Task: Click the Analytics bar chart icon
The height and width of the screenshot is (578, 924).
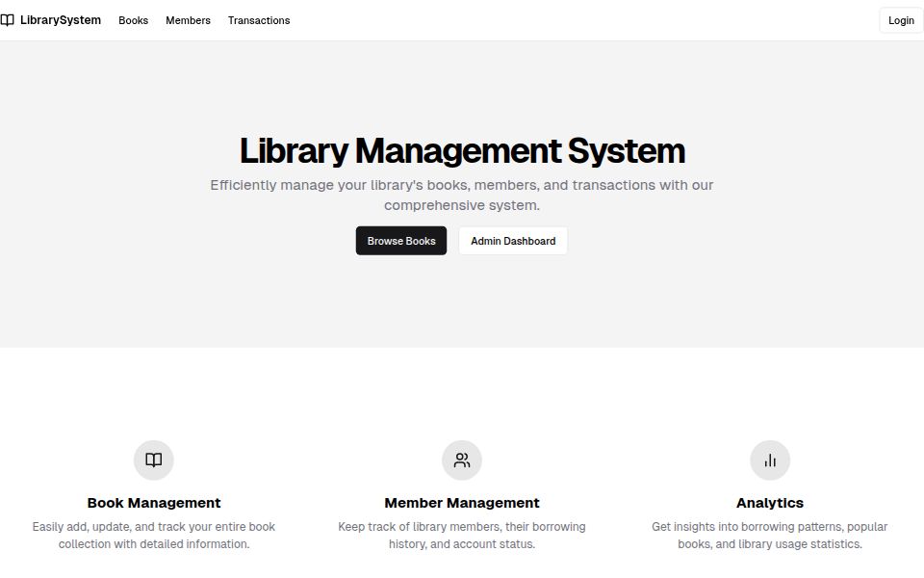Action: [x=770, y=460]
